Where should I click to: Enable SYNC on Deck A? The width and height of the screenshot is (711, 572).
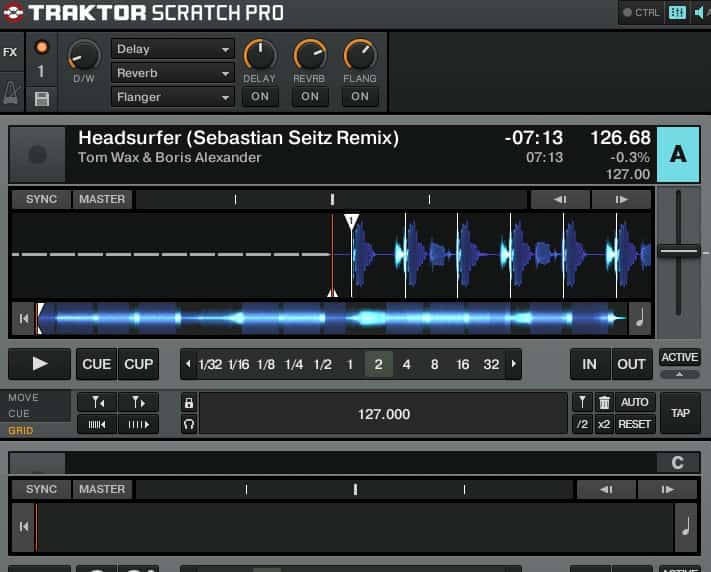(x=41, y=199)
